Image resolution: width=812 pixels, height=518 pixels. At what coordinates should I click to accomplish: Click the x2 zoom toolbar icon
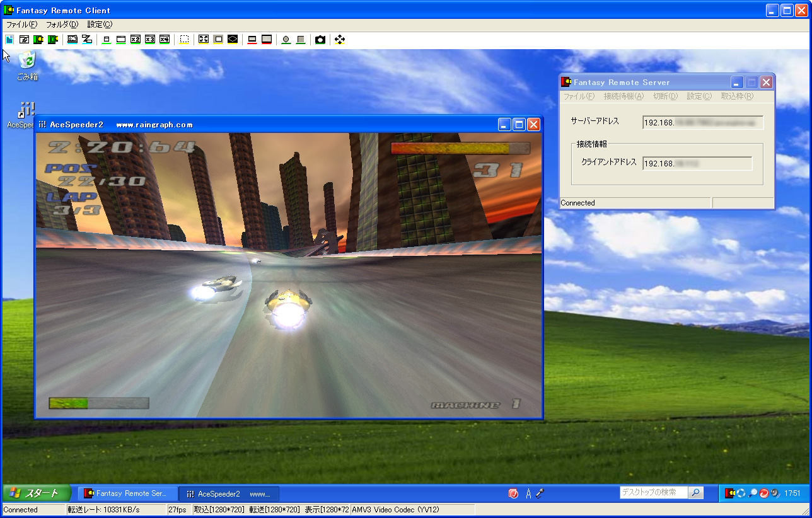tap(136, 40)
